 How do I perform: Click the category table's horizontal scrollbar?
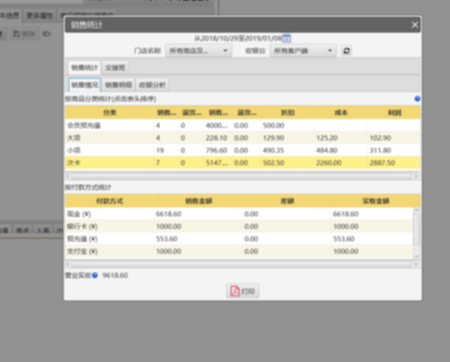[242, 176]
